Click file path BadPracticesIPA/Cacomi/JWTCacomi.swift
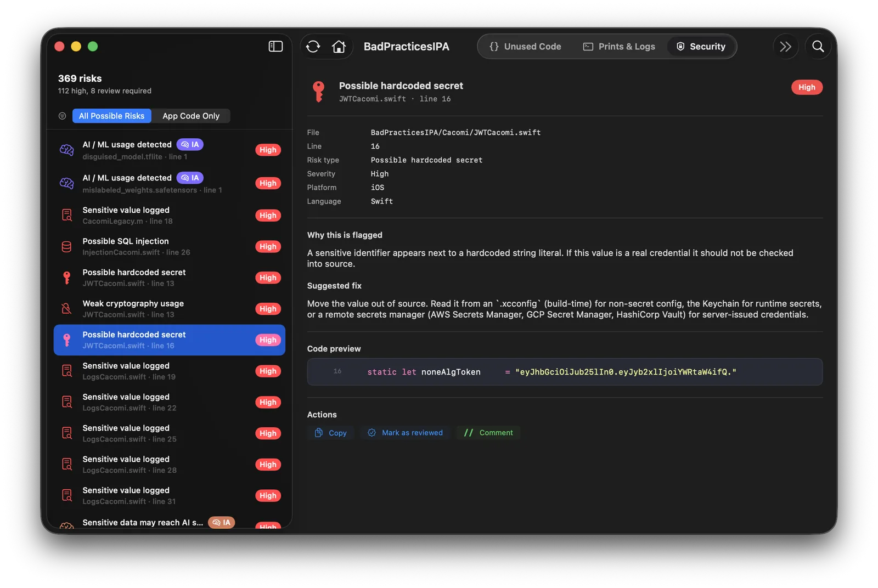878x588 pixels. click(455, 132)
